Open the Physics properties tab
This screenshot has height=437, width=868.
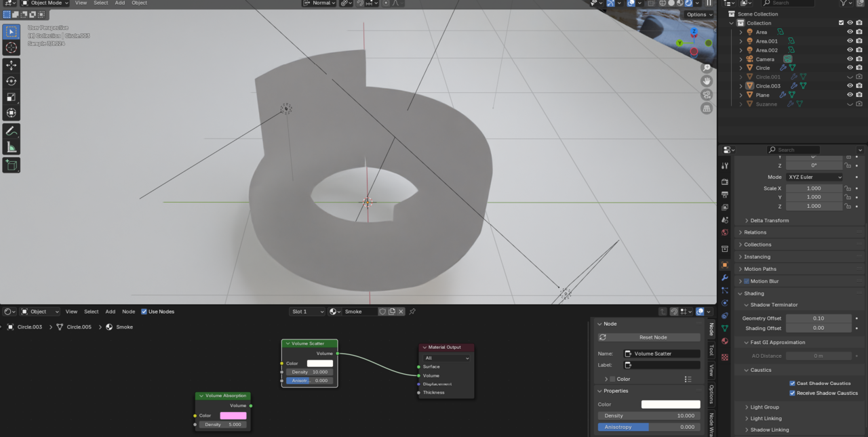[725, 303]
